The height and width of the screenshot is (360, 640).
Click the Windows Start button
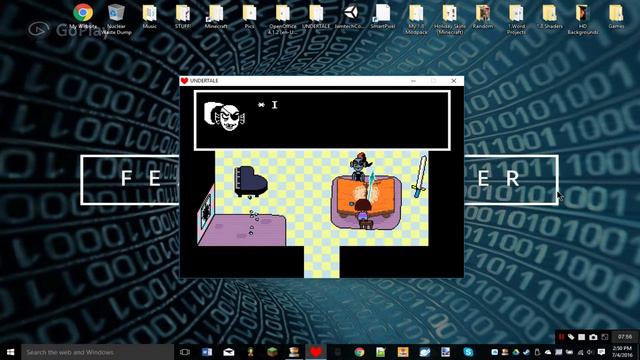tap(11, 352)
